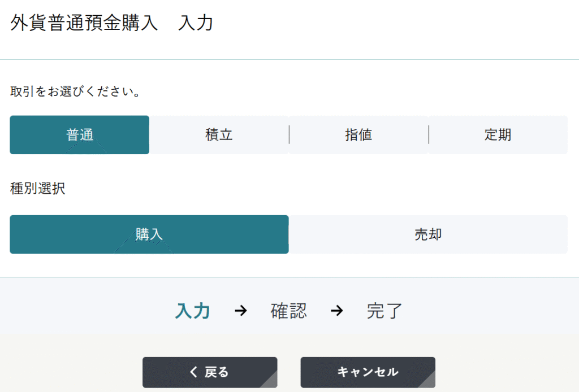
Task: Click the 確認 step label
Action: tap(289, 311)
